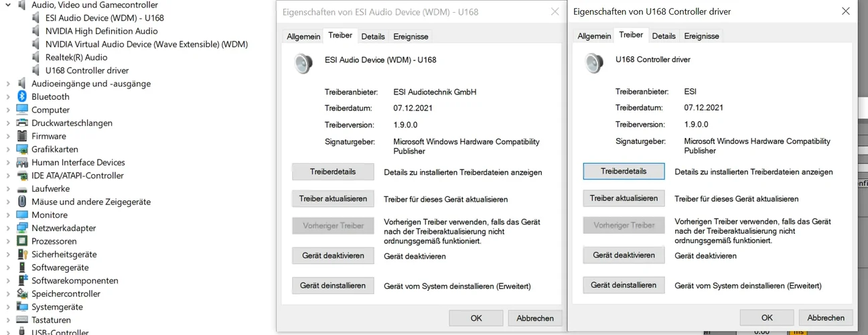Click the Firmware category icon

22,136
